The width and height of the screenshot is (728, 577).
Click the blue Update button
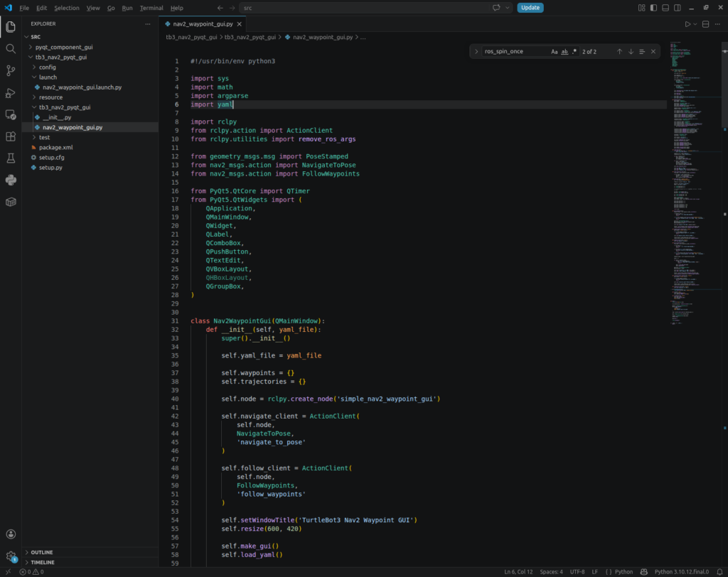click(530, 8)
